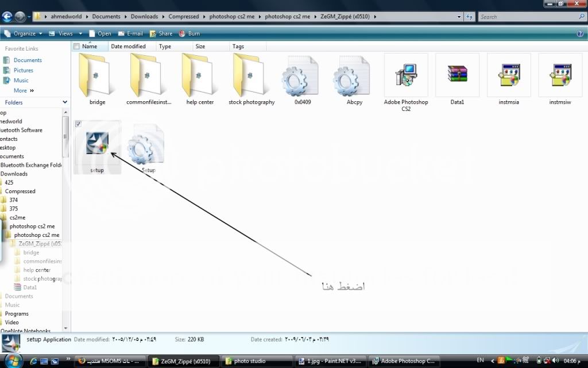Click the Share toolbar button
This screenshot has width=588, height=368.
pos(161,33)
